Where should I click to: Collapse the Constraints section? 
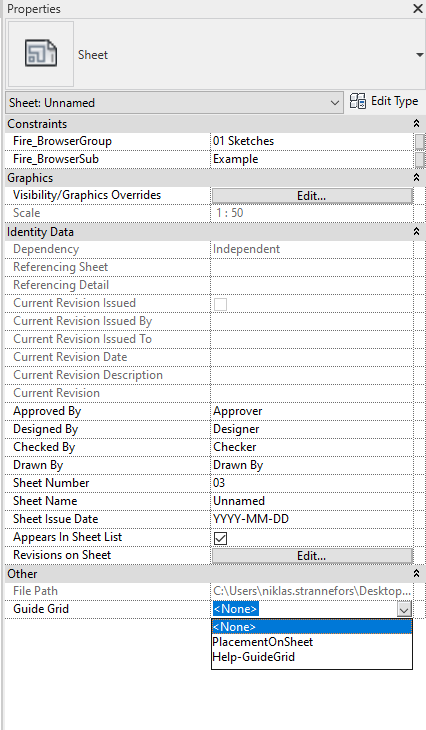pyautogui.click(x=416, y=123)
